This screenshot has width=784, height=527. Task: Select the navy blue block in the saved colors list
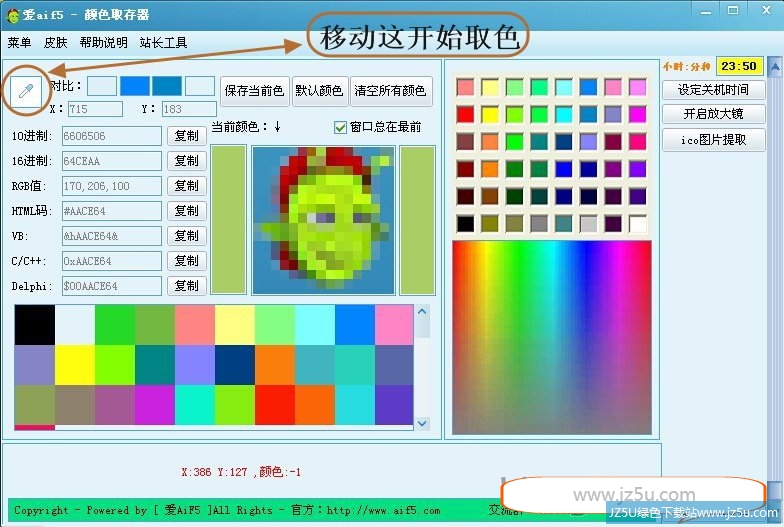click(234, 365)
